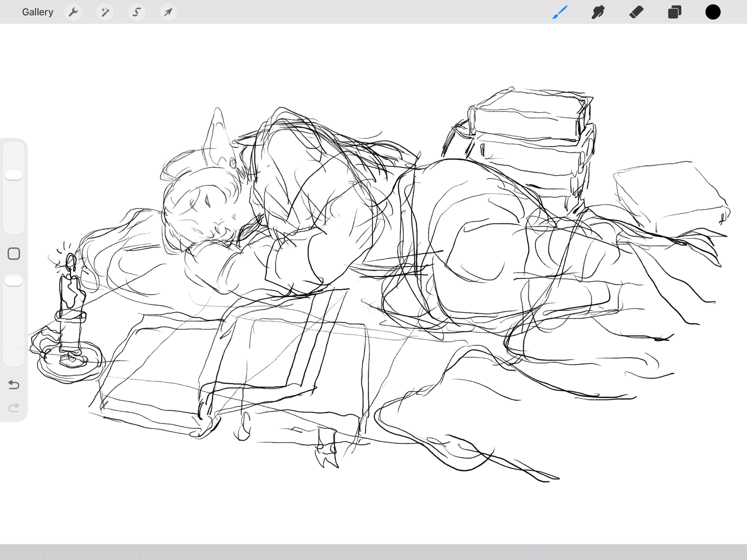
Task: Click the gray strip below the canvas
Action: click(x=373, y=552)
